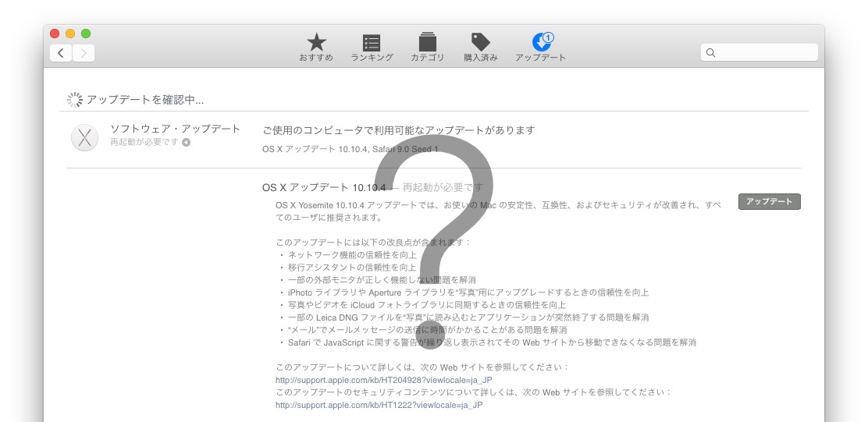Click in the search field
This screenshot has width=868, height=422.
pyautogui.click(x=759, y=52)
